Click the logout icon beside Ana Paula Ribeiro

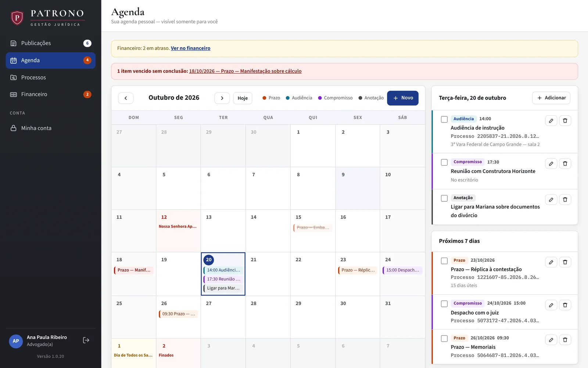(86, 340)
